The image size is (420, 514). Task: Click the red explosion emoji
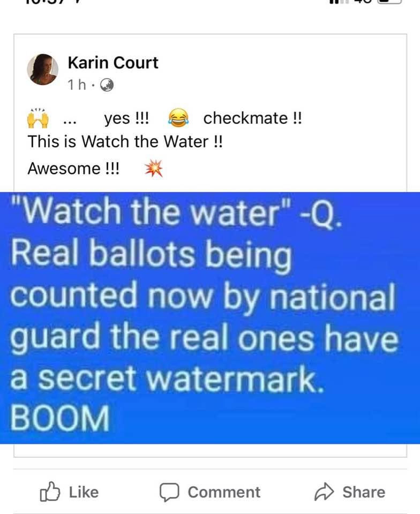pos(154,169)
